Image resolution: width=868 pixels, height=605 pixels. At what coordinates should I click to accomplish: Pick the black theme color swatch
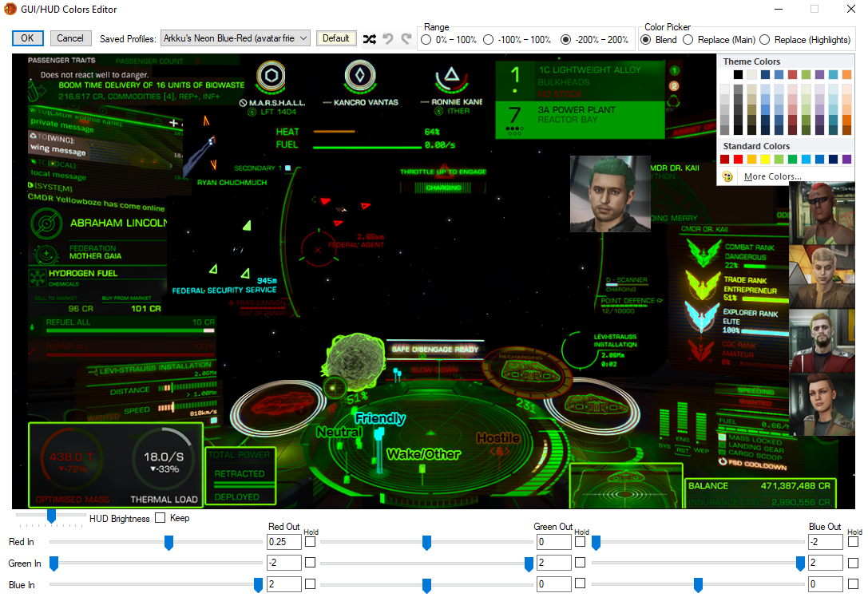[738, 75]
